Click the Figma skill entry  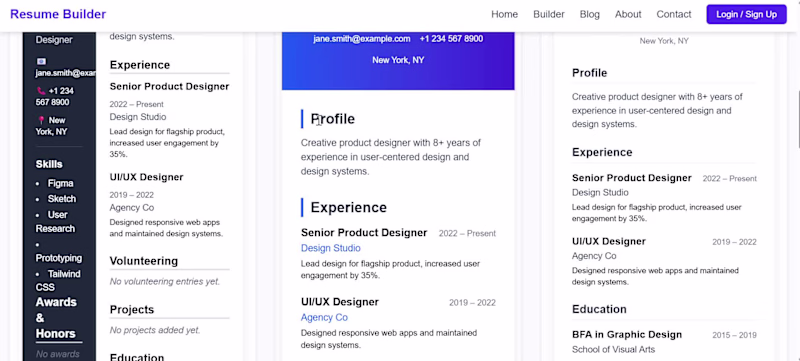[60, 184]
